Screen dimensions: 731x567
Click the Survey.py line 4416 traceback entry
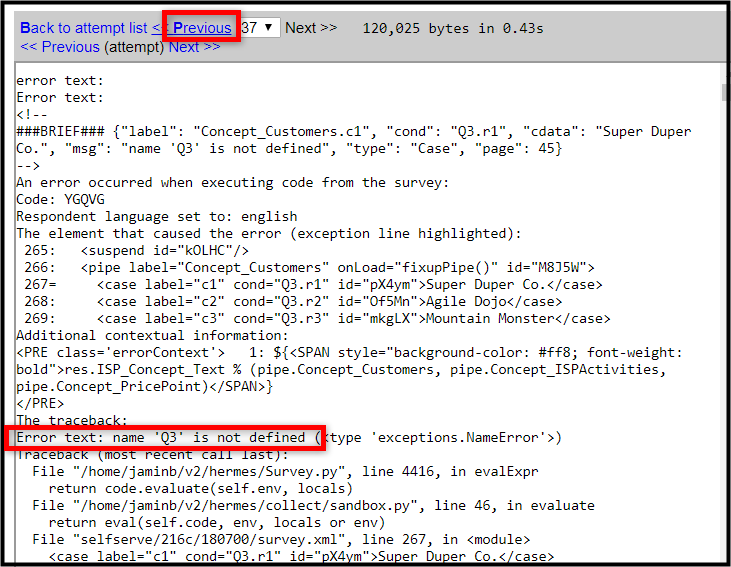pyautogui.click(x=285, y=471)
